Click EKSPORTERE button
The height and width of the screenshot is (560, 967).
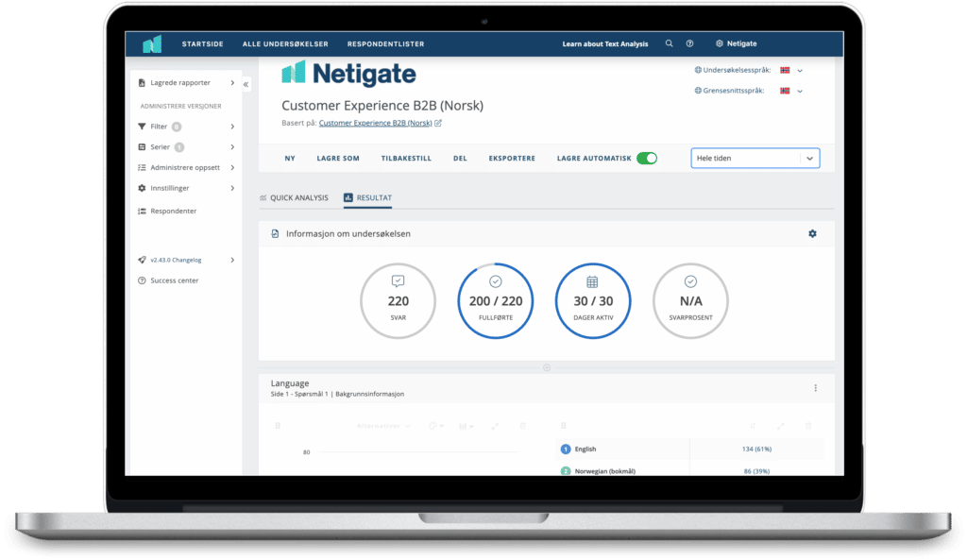(512, 159)
